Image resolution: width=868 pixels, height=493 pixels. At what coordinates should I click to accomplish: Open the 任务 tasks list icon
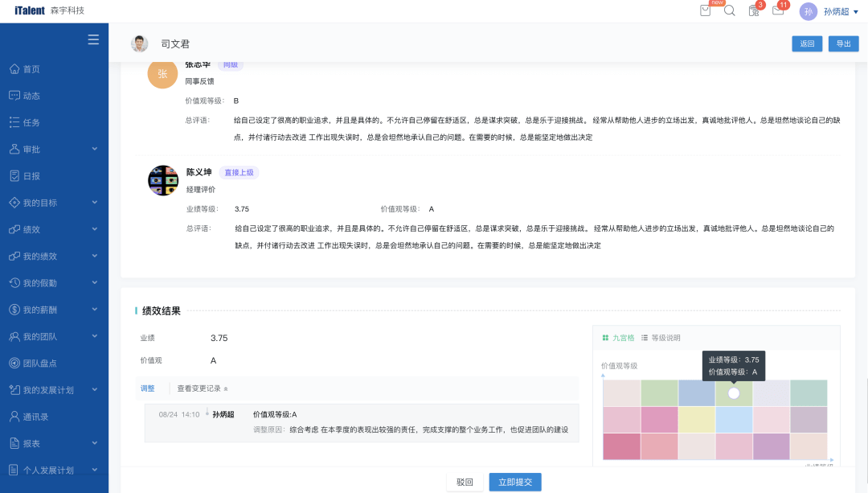[14, 122]
